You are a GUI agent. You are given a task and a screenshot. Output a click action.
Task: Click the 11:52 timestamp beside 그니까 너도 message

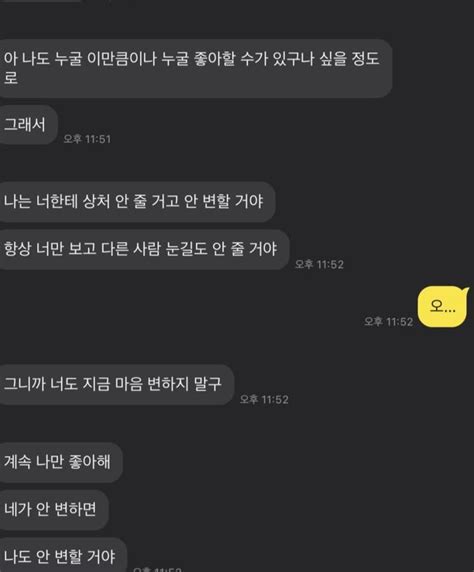click(264, 399)
